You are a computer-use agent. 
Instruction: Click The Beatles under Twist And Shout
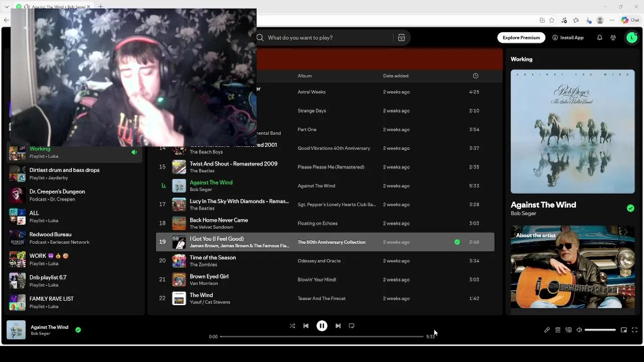pyautogui.click(x=202, y=170)
